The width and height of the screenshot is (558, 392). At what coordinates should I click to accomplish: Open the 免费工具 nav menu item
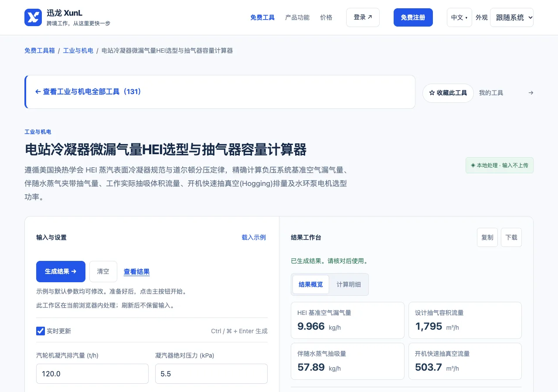[x=262, y=17]
